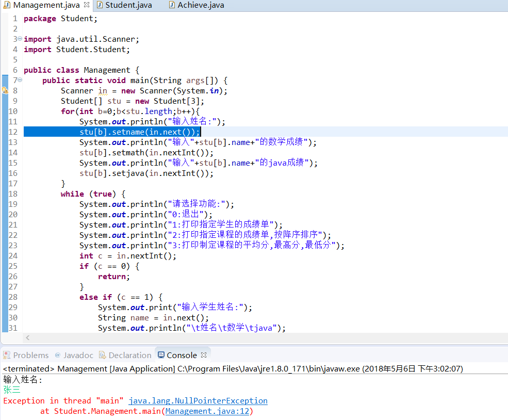Image resolution: width=508 pixels, height=420 pixels.
Task: Close the Console view
Action: [x=204, y=355]
